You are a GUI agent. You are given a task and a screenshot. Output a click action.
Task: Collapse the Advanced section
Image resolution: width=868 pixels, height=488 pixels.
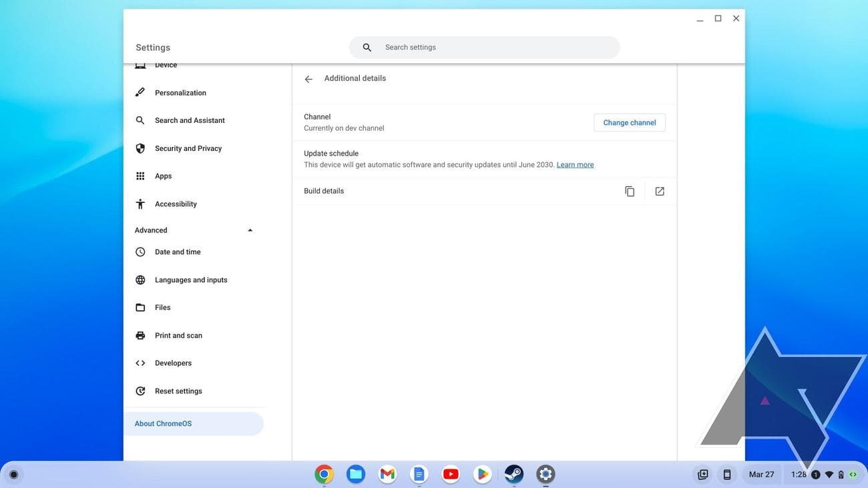(249, 229)
